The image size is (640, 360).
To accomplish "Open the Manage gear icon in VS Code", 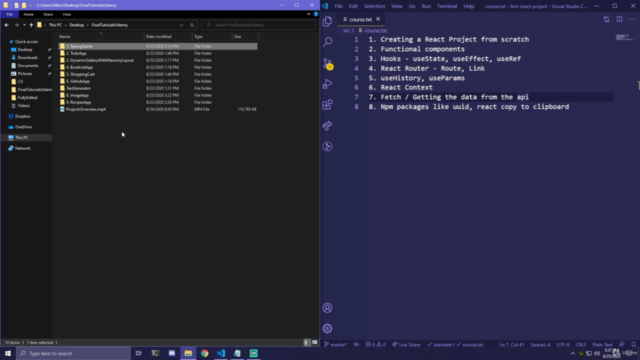I will coord(327,328).
